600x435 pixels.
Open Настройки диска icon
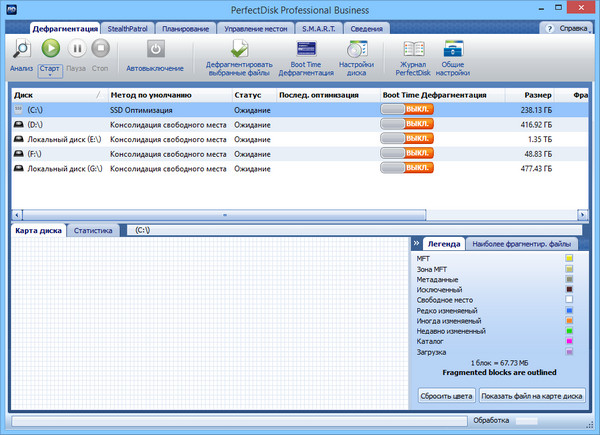(355, 49)
